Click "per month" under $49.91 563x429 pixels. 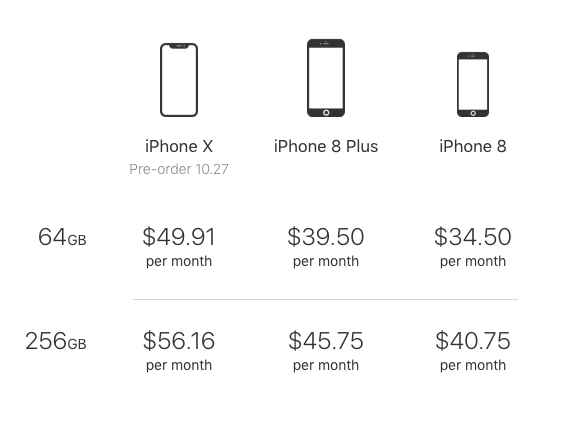179,261
